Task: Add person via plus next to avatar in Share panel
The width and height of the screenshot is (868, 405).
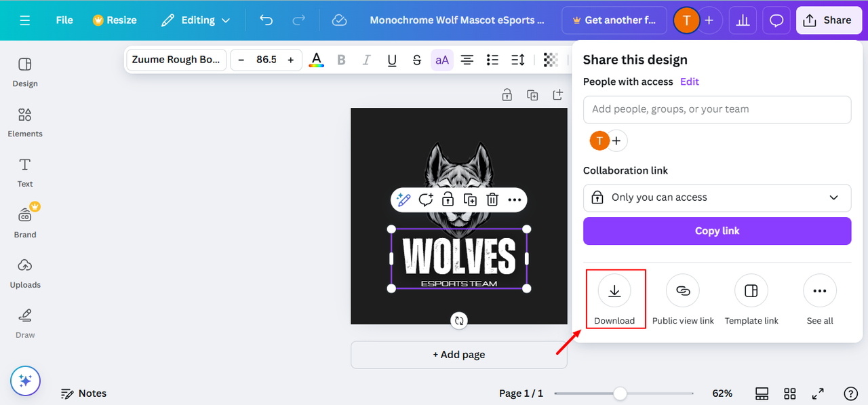Action: [616, 141]
